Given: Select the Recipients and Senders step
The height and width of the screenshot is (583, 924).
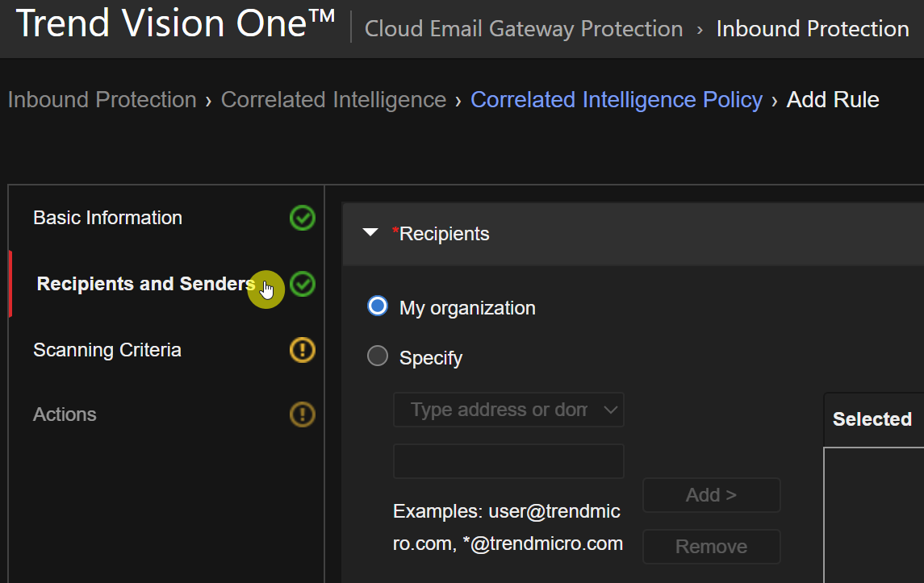Looking at the screenshot, I should [x=145, y=284].
